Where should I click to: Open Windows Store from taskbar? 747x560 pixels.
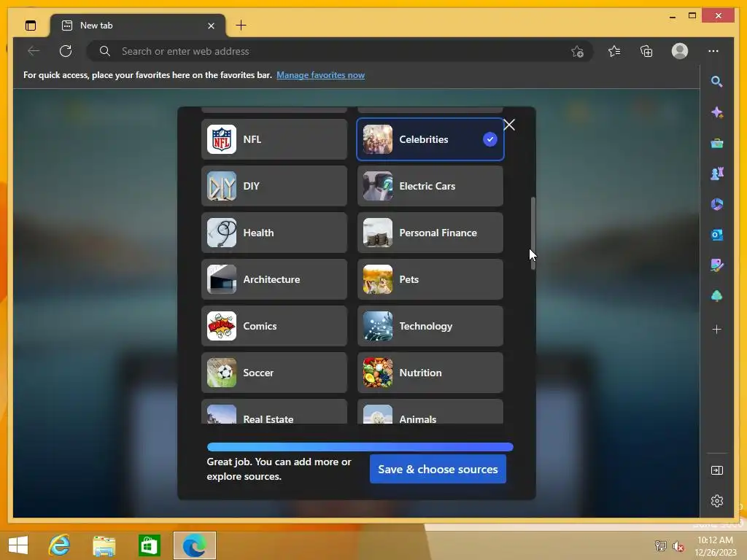[x=149, y=545]
